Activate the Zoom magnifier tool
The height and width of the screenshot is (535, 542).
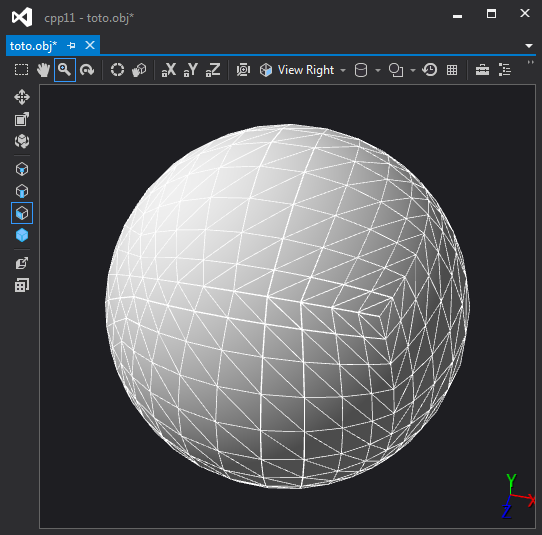pos(65,70)
